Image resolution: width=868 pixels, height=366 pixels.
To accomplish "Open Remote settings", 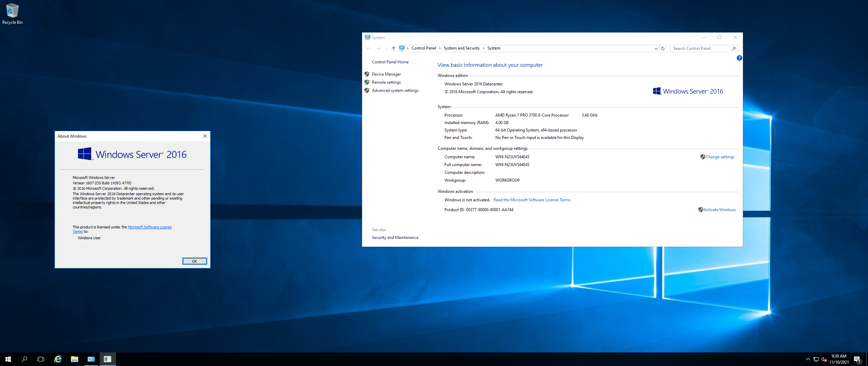I will point(386,82).
